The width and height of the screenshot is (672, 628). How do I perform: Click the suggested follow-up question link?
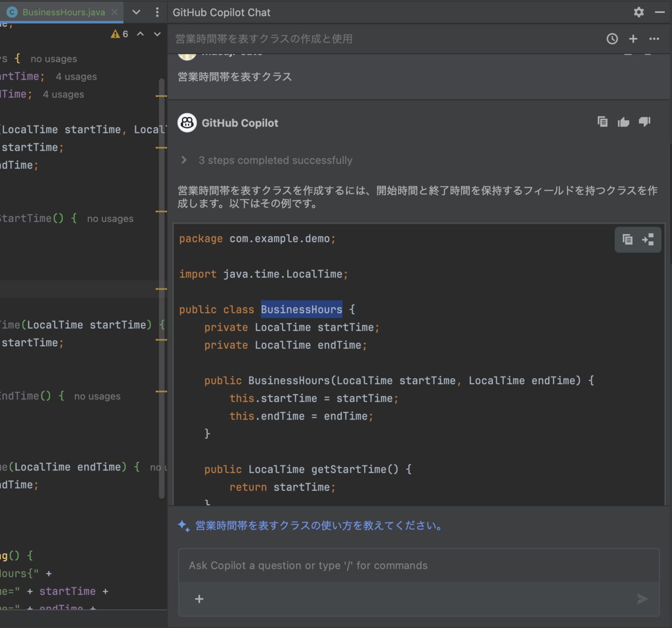tap(319, 525)
